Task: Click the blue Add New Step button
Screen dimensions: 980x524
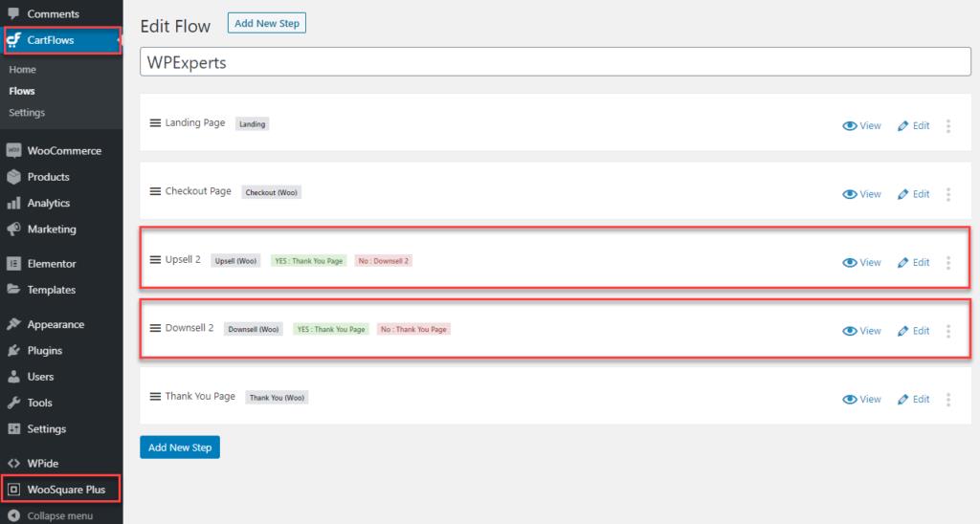Action: (x=180, y=448)
